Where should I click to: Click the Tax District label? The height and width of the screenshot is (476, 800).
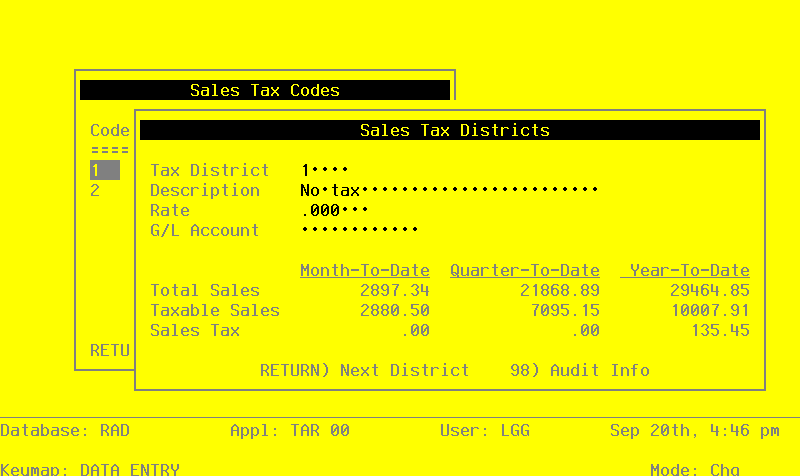tap(210, 170)
